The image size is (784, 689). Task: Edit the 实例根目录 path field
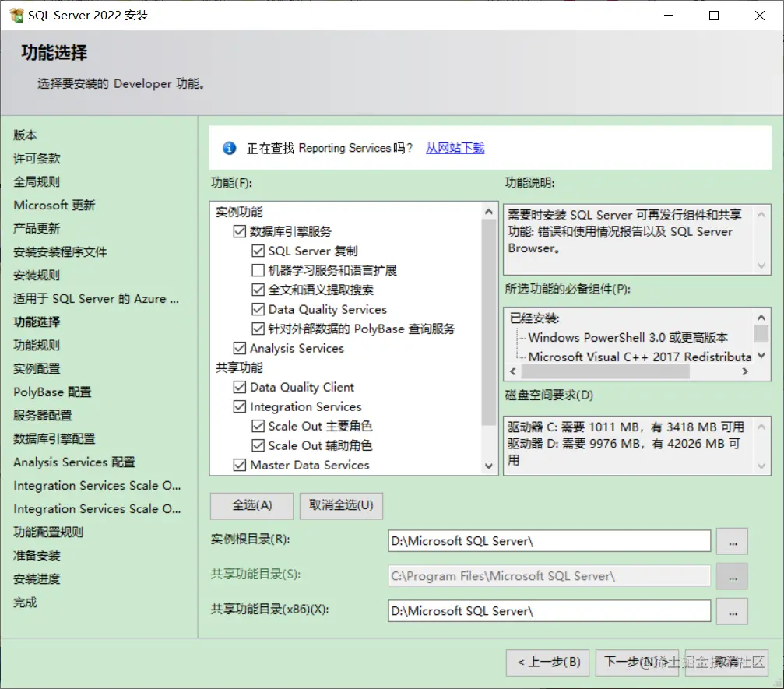pyautogui.click(x=549, y=541)
